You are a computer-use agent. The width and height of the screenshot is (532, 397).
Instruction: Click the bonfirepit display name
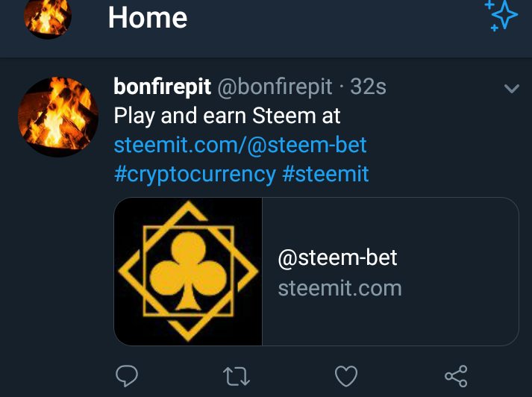(162, 87)
